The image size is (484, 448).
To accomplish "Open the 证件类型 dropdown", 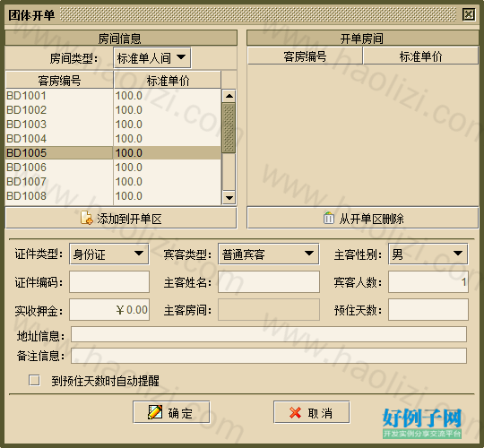I will coord(109,254).
